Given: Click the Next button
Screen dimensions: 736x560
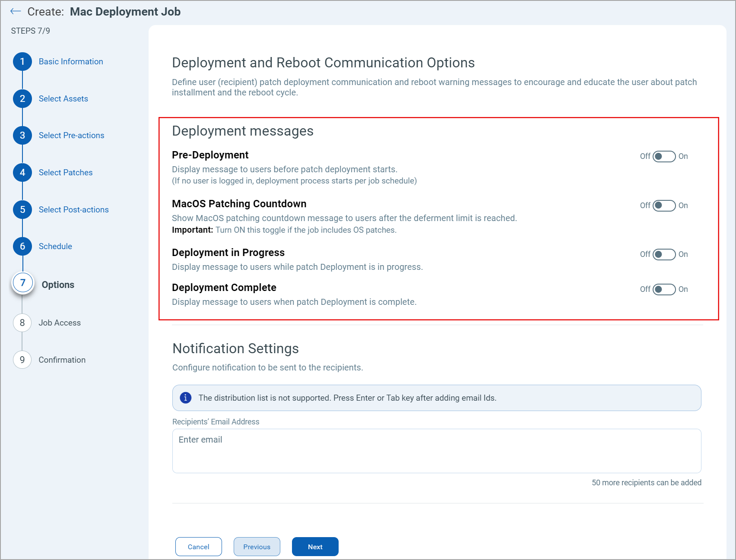Looking at the screenshot, I should point(315,546).
